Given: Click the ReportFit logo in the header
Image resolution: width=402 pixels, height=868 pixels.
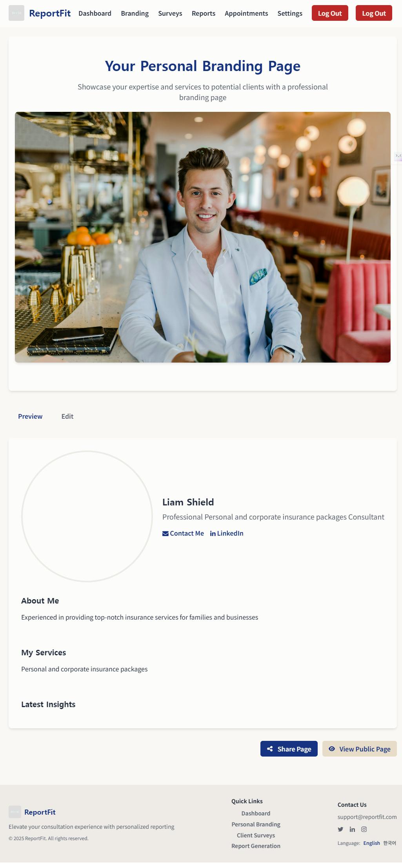Looking at the screenshot, I should click(16, 13).
